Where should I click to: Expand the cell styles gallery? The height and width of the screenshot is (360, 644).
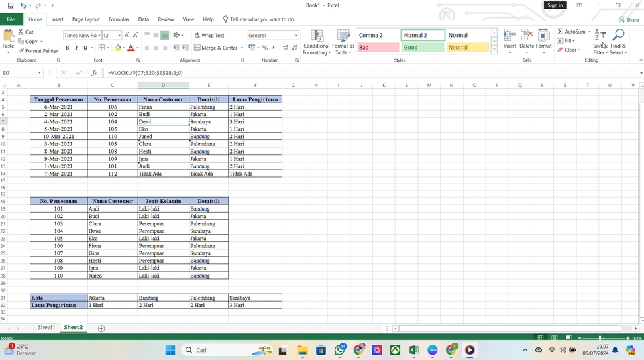pyautogui.click(x=494, y=50)
